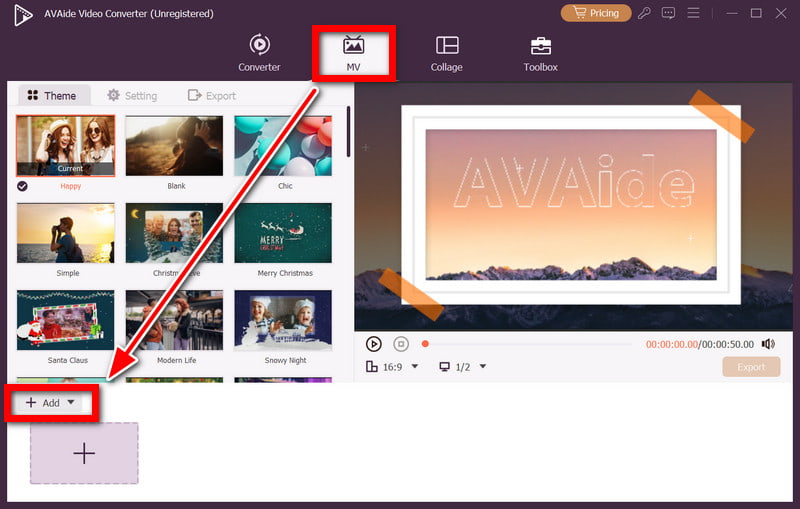Select the Merry Christmas theme thumbnail

283,234
